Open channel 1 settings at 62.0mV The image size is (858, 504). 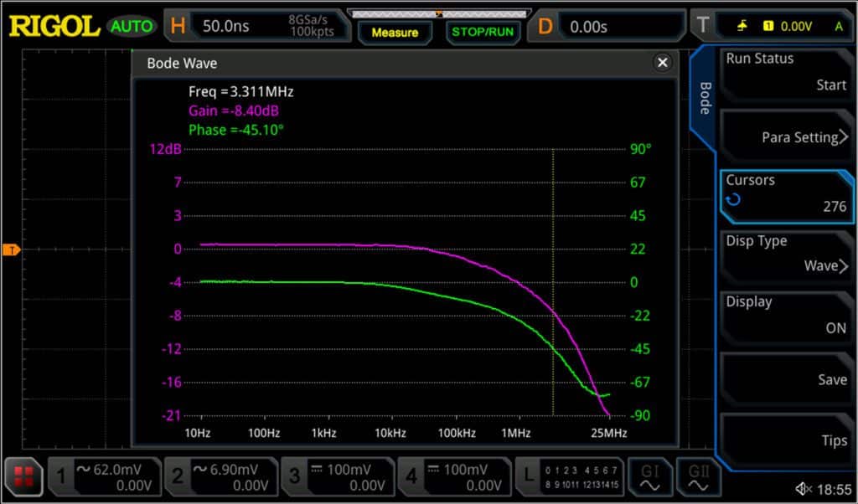[x=103, y=477]
